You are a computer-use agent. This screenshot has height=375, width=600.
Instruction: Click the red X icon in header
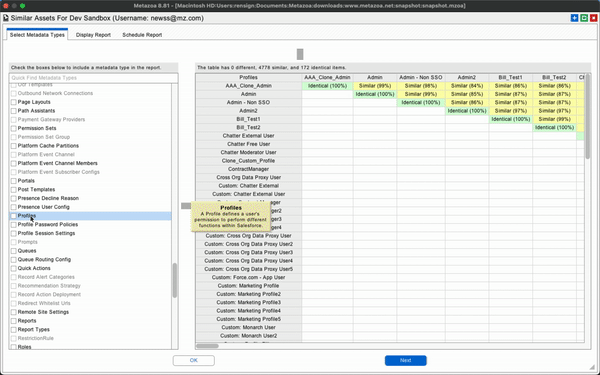click(593, 18)
